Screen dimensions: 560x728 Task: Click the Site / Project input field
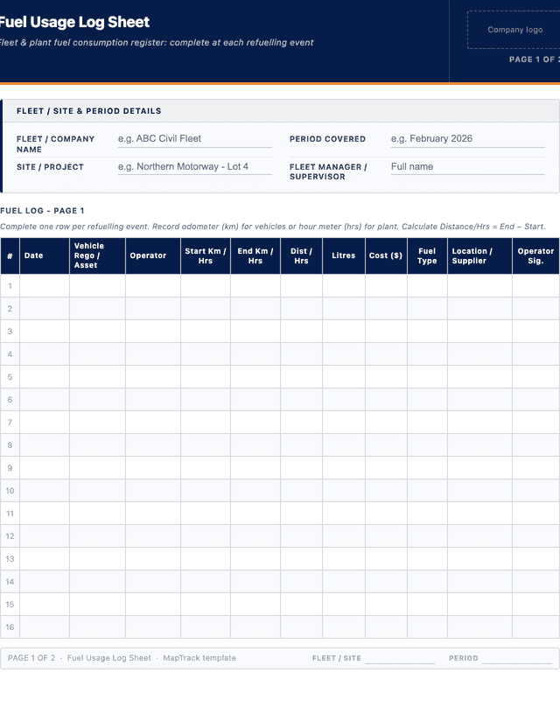click(194, 166)
